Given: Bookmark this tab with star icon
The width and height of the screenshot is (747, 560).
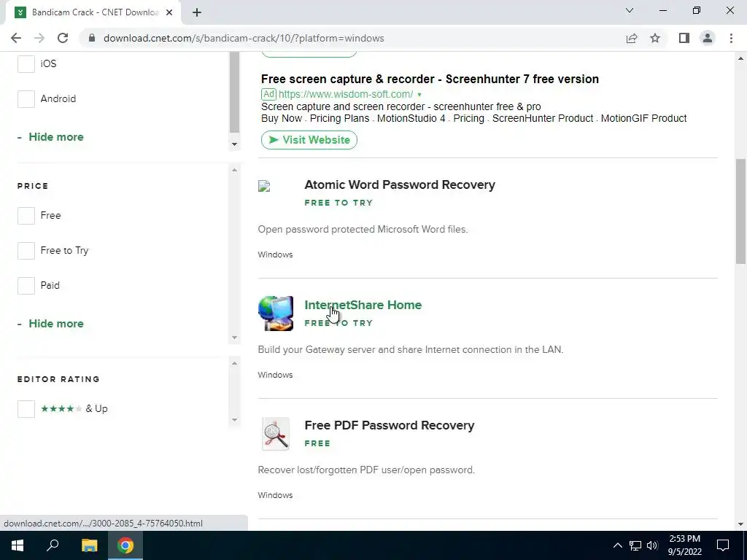Looking at the screenshot, I should pos(655,38).
